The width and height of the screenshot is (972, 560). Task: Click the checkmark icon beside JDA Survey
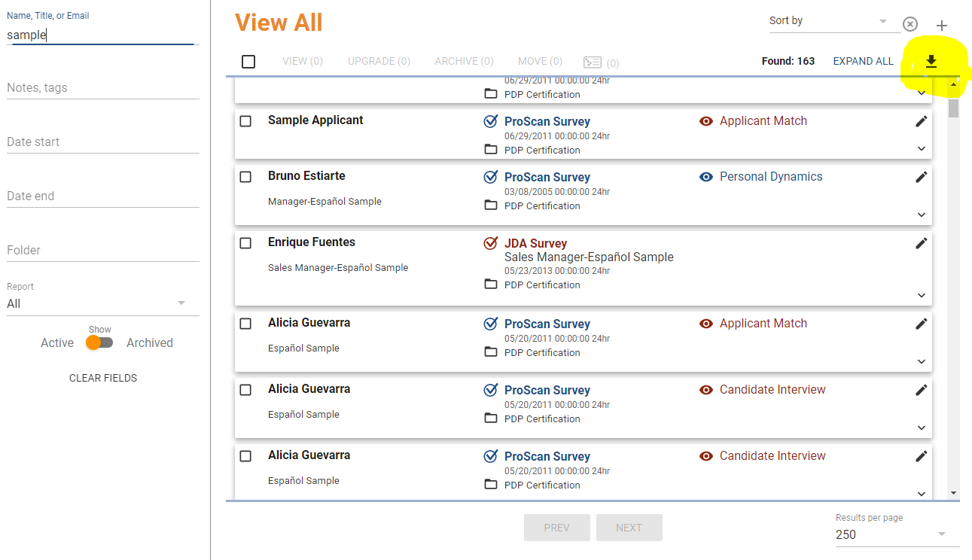pyautogui.click(x=491, y=243)
